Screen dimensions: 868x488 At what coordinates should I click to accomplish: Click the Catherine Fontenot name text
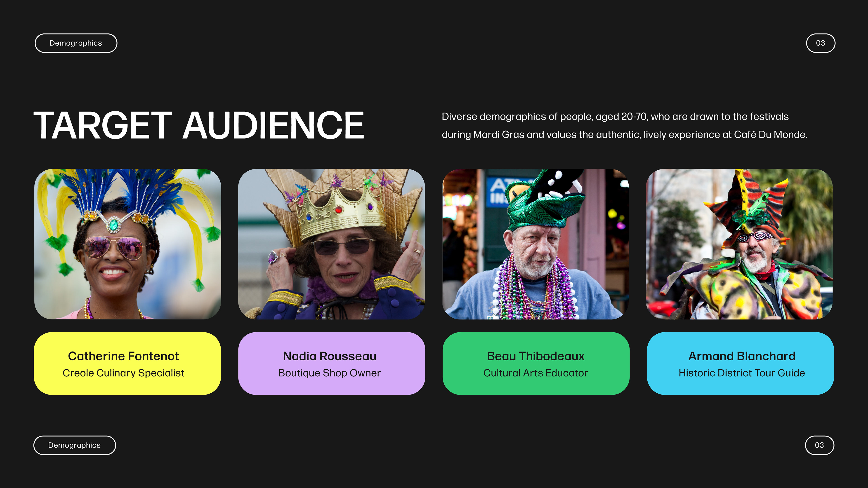point(123,356)
